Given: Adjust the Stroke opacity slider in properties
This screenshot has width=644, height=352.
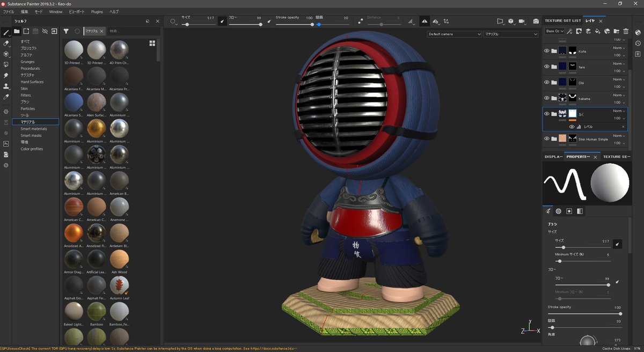Looking at the screenshot, I should 584,313.
